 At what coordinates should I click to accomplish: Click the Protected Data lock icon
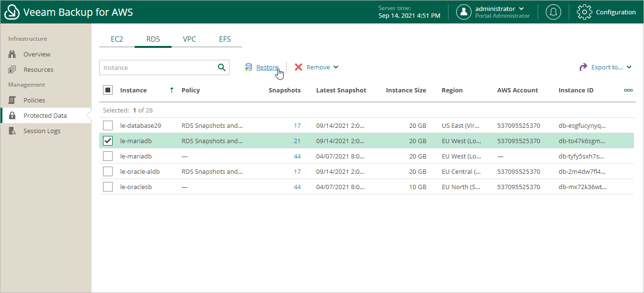coord(12,116)
